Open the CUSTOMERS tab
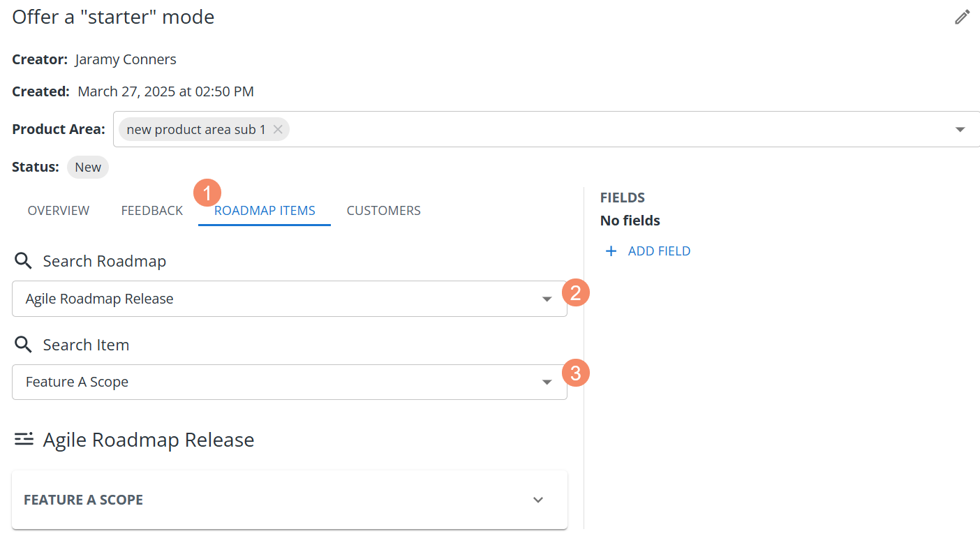Screen dimensions: 980x550 (x=383, y=210)
